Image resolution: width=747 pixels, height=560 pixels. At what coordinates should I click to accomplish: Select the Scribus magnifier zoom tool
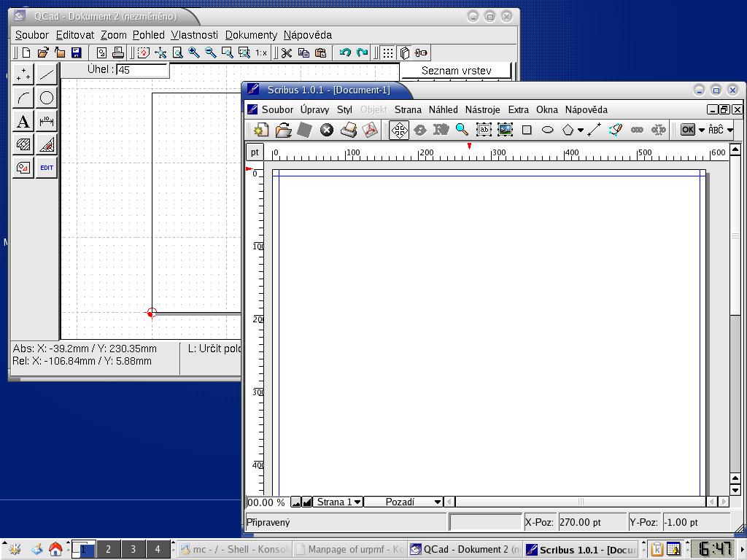[462, 130]
